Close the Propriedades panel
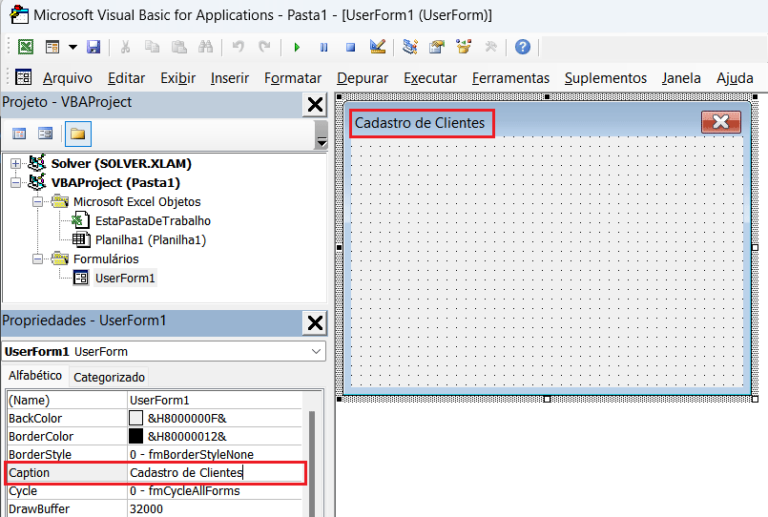Viewport: 768px width, 517px height. [x=315, y=322]
